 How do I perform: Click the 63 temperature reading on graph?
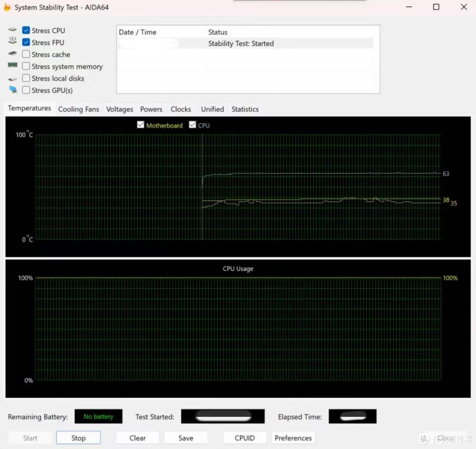coord(446,174)
